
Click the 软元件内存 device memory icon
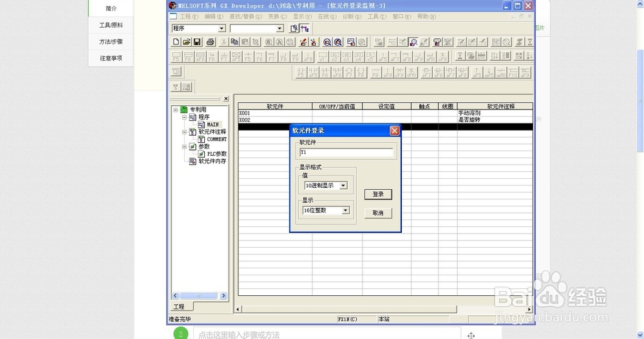click(193, 161)
